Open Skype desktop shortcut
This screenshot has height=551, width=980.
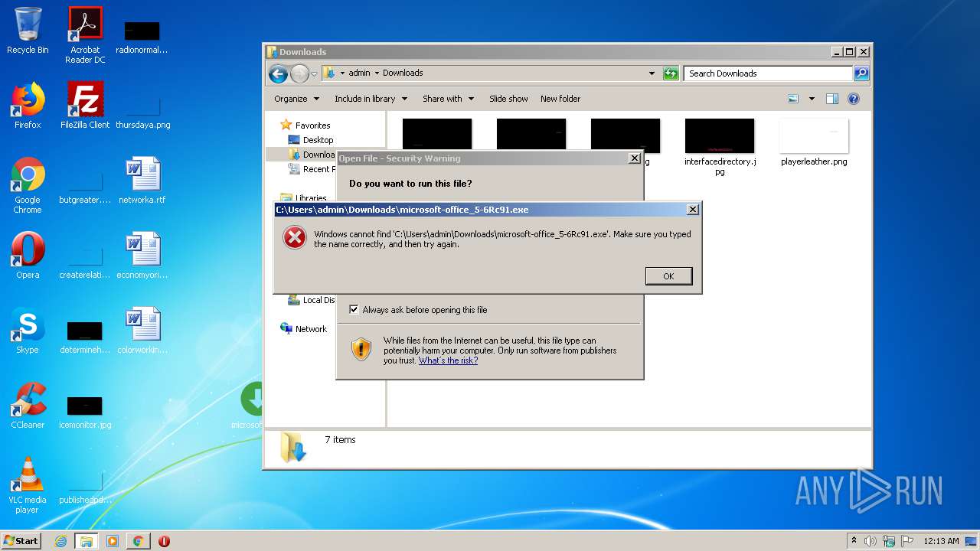click(28, 331)
